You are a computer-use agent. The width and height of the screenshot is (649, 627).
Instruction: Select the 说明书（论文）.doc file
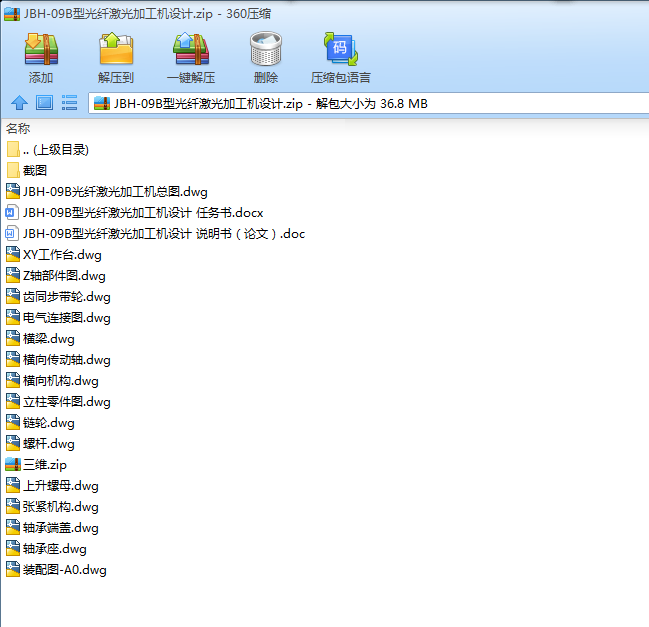156,234
